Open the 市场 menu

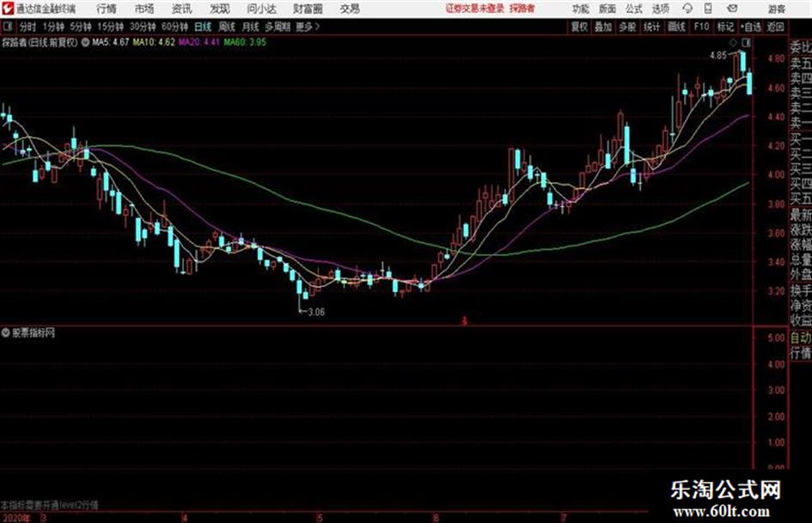click(144, 9)
